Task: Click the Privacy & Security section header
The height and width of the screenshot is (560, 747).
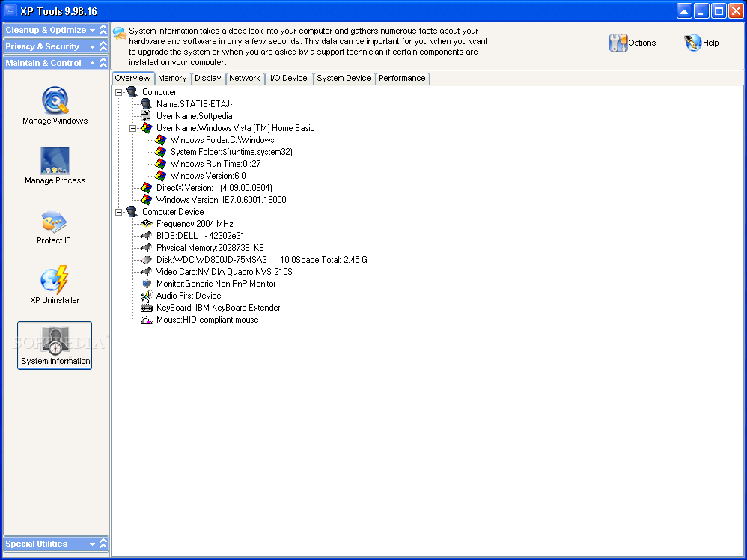Action: [56, 46]
